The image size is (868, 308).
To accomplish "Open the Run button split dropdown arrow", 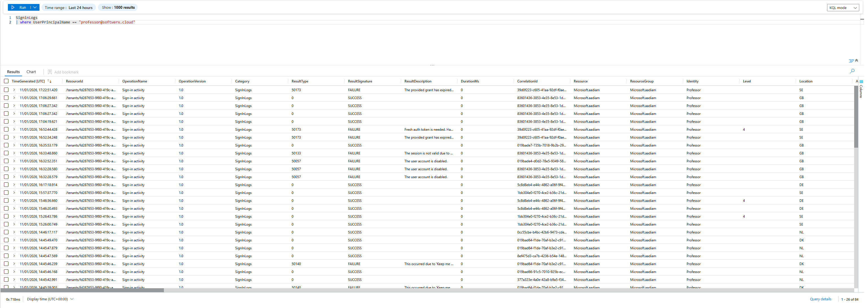I will (x=35, y=7).
